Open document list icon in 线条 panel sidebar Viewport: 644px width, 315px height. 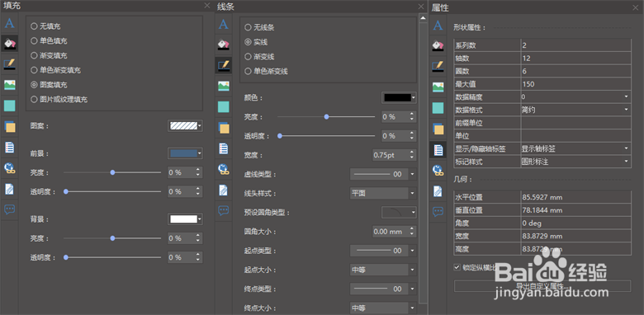click(224, 148)
